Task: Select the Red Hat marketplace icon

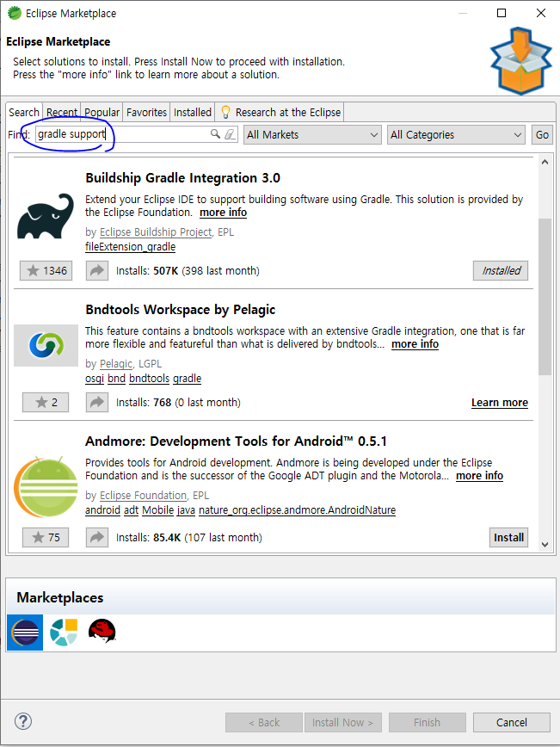Action: [x=102, y=631]
